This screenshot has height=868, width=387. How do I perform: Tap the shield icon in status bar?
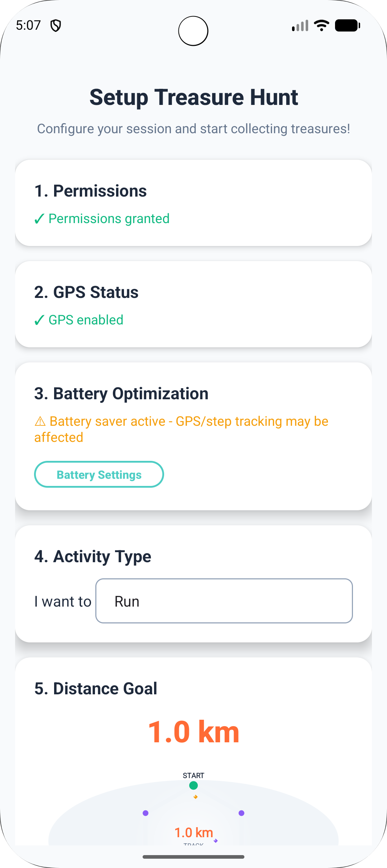pos(56,26)
